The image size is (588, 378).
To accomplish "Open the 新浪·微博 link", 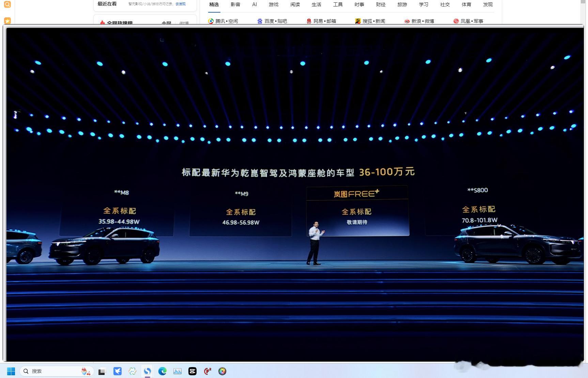I will (x=419, y=21).
